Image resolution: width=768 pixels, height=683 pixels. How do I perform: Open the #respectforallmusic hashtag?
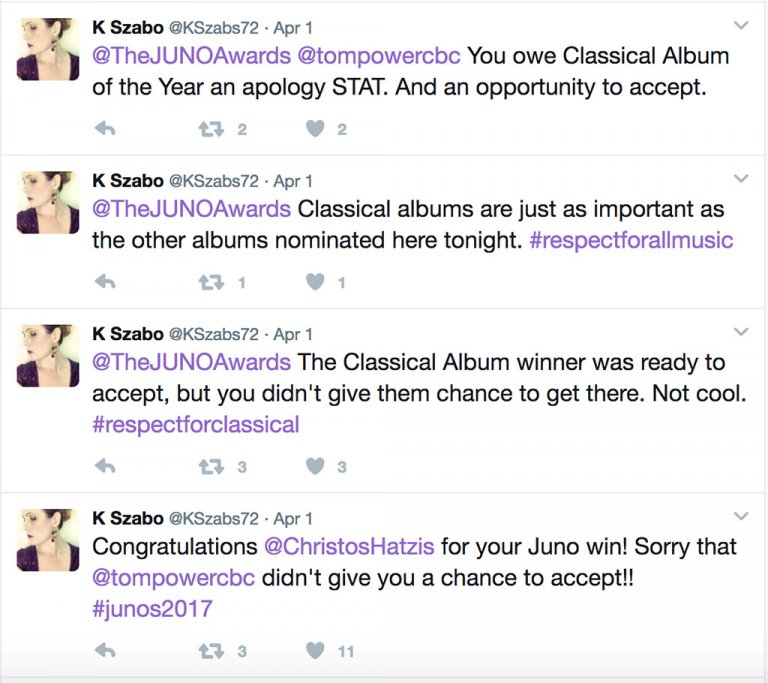630,241
